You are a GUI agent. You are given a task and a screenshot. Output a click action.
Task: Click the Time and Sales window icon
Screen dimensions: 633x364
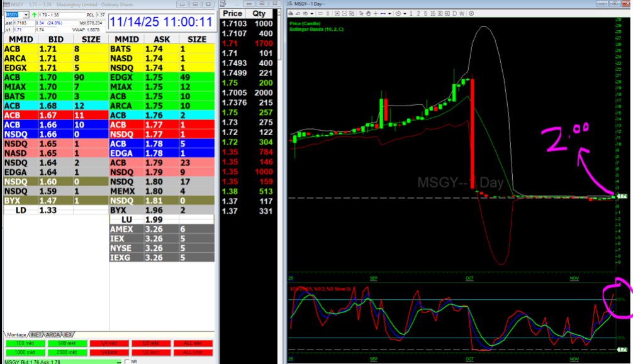224,3
